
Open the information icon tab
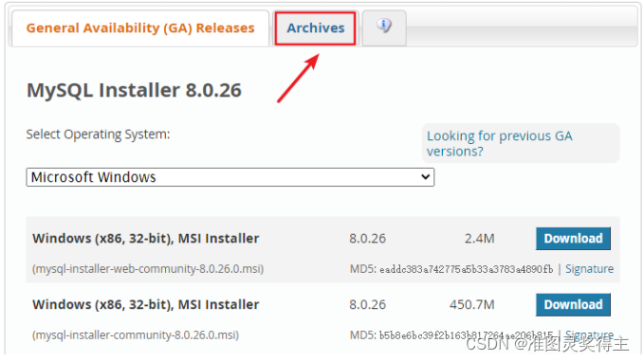click(x=384, y=27)
